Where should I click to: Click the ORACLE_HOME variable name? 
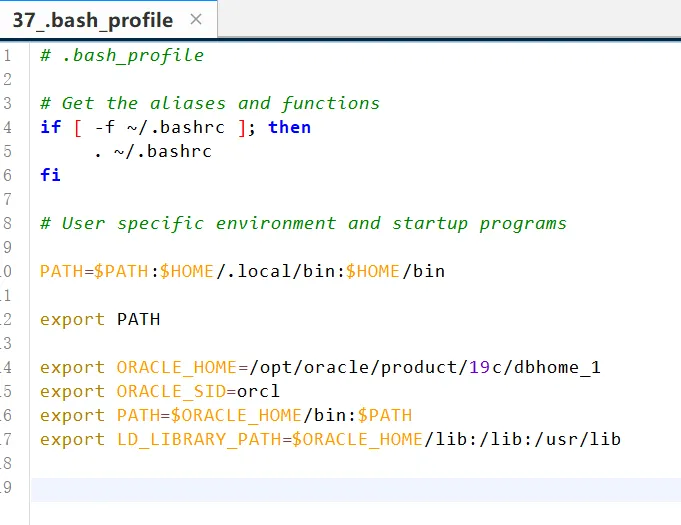(176, 368)
